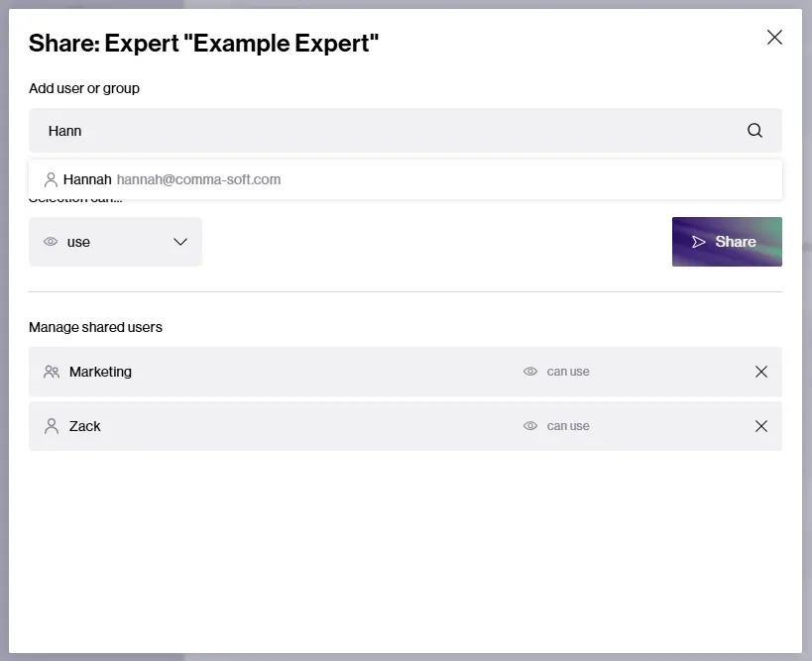Open Marketing's "can use" permission
This screenshot has height=661, width=812.
[568, 372]
